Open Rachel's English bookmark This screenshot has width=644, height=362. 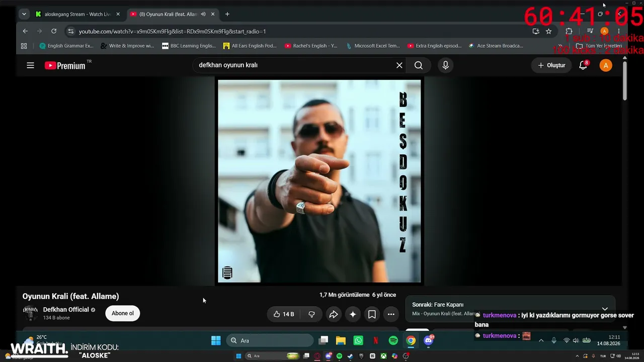311,46
